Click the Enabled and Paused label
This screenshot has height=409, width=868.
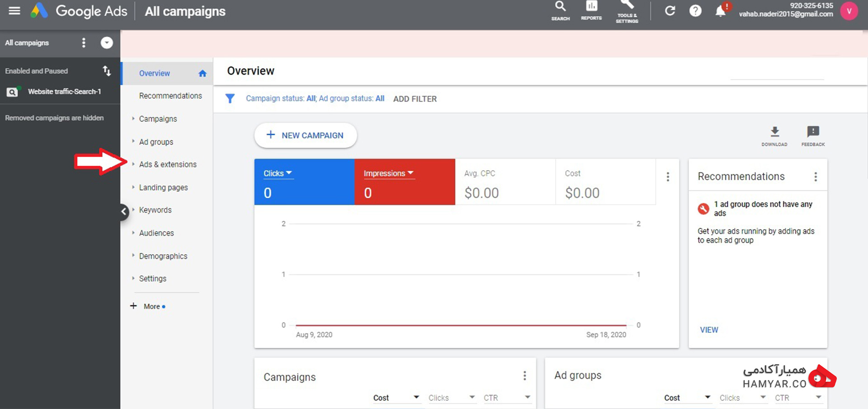pyautogui.click(x=37, y=71)
